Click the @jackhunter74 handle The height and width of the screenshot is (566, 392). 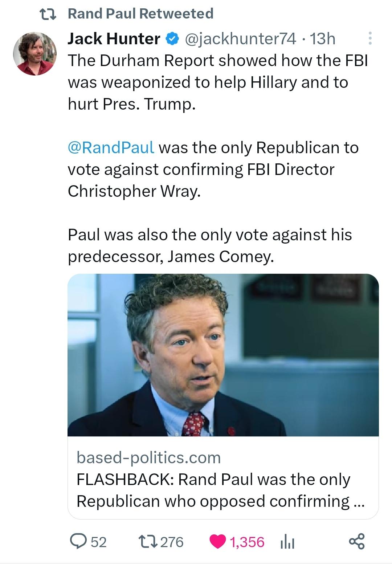(240, 39)
